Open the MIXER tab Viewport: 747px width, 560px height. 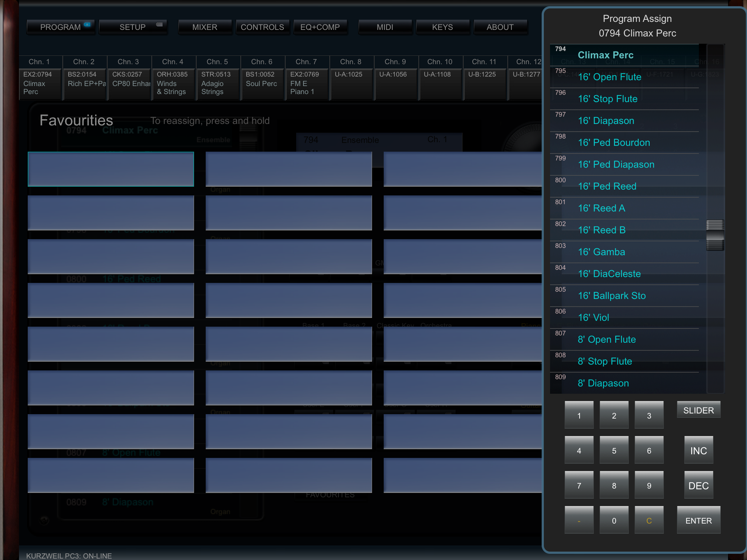tap(205, 27)
